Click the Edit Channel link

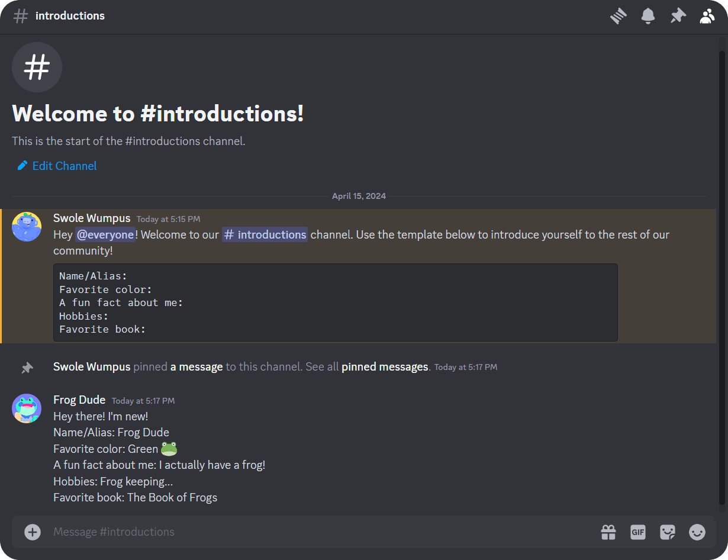click(x=56, y=166)
